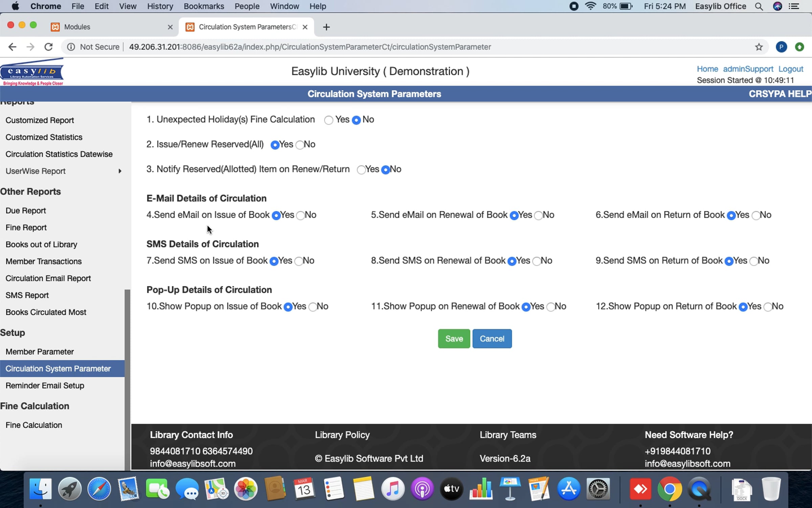Click the green extension update icon
The width and height of the screenshot is (812, 508).
click(799, 47)
